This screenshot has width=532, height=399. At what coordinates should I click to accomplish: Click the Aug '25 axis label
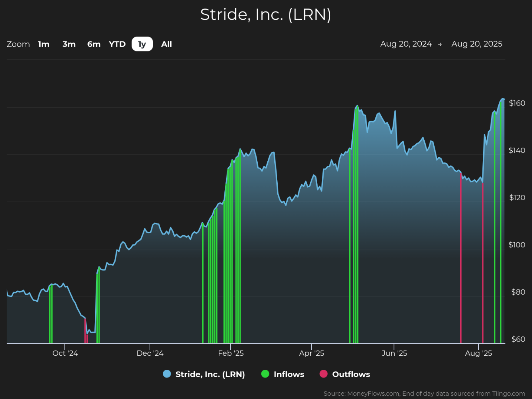[x=478, y=353]
